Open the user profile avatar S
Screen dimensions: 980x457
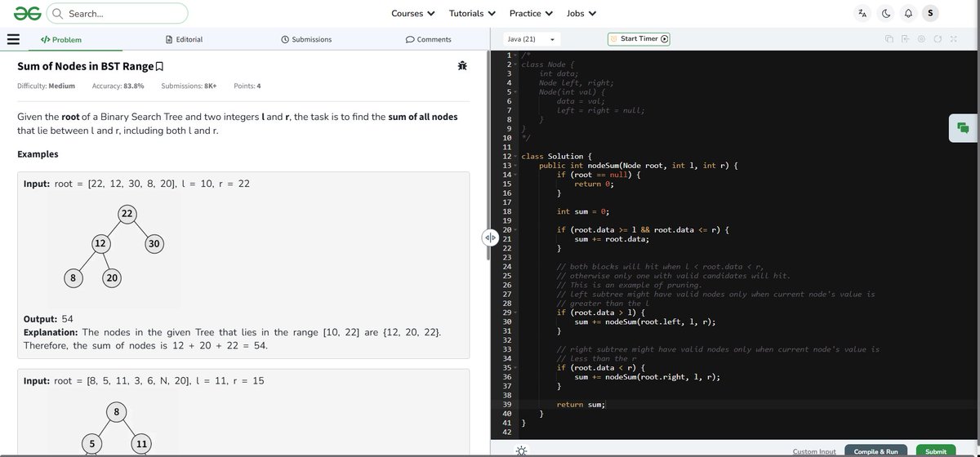click(x=930, y=13)
